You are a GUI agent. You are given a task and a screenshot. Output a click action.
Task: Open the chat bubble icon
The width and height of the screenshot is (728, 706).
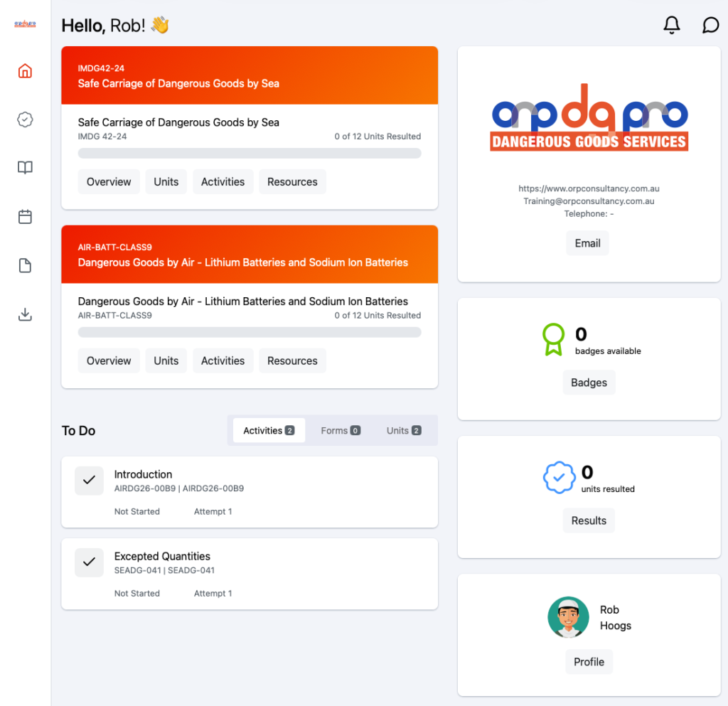(x=710, y=25)
